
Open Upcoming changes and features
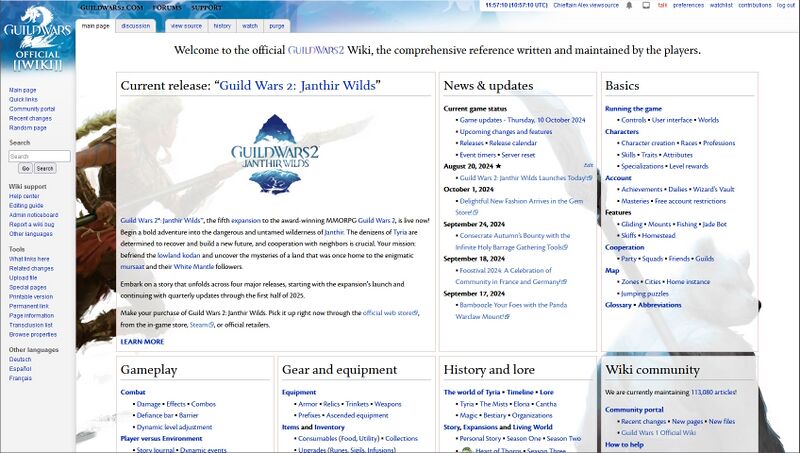(x=506, y=132)
